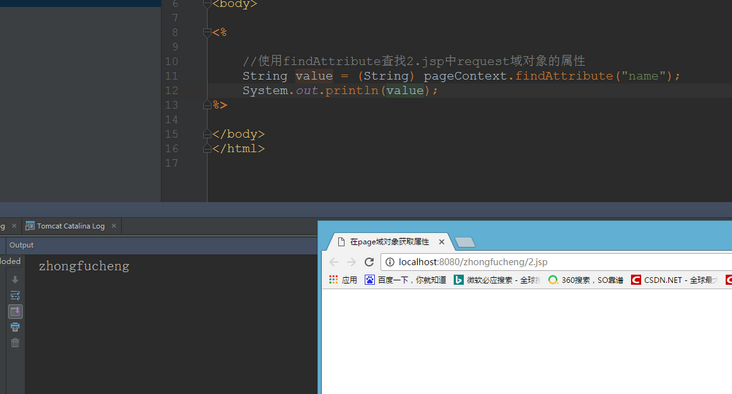This screenshot has width=732, height=394.
Task: Open the 360搜索 bookmark
Action: point(585,280)
